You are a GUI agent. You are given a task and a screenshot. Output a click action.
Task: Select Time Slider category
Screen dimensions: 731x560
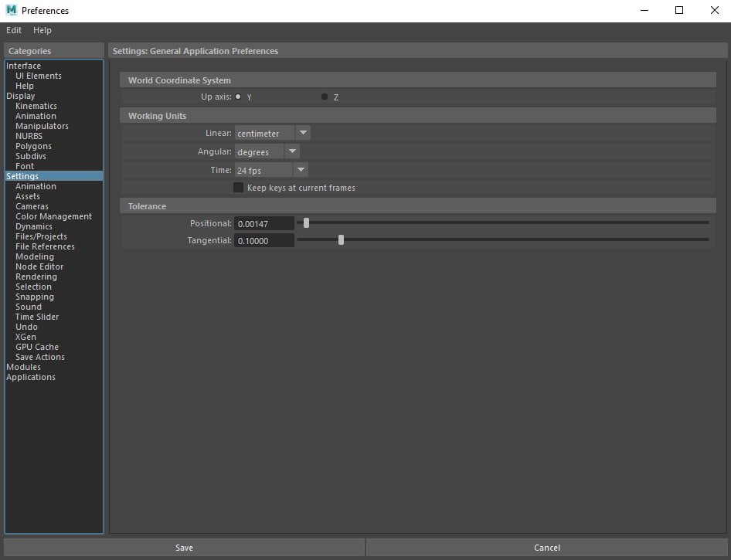[x=37, y=317]
